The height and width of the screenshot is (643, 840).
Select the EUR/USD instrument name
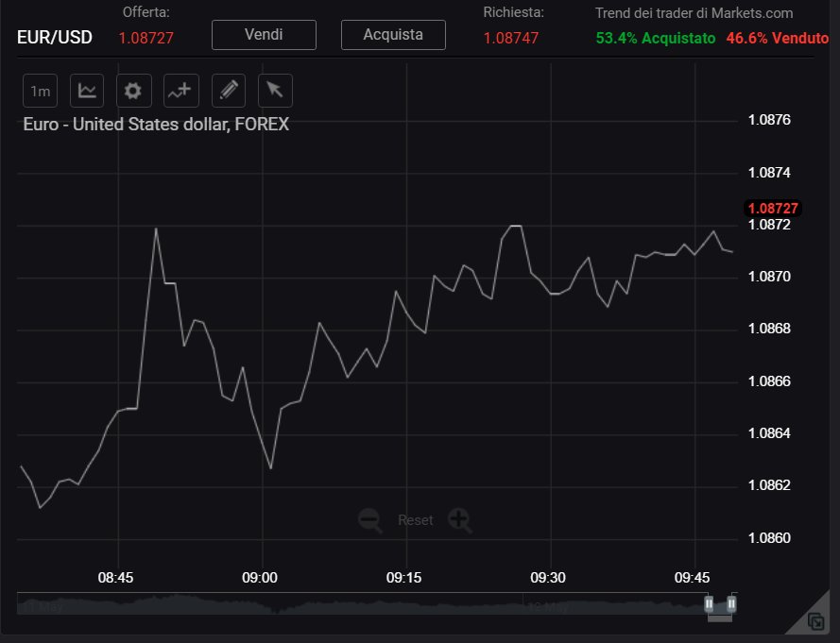(x=55, y=38)
